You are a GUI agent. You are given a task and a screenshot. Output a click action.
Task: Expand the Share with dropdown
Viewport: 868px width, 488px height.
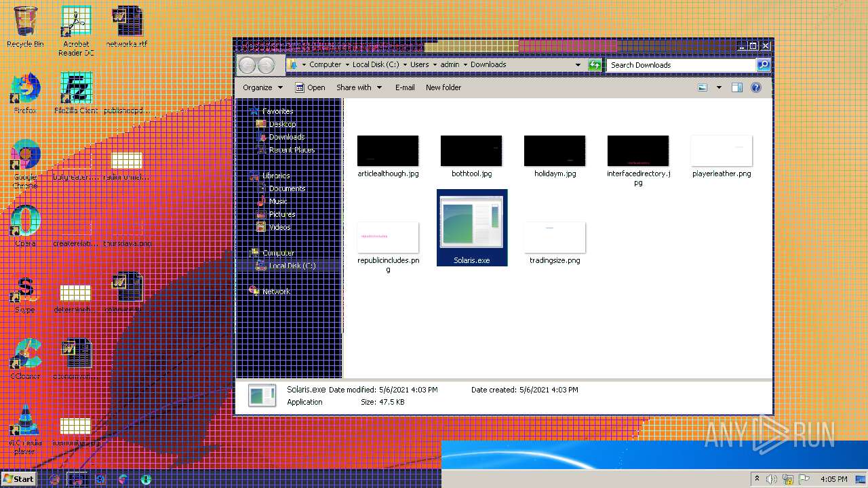(359, 87)
